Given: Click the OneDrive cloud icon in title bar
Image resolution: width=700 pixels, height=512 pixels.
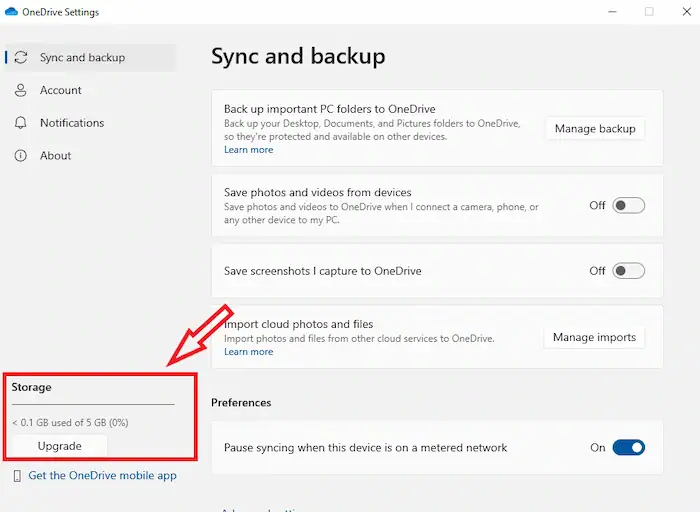Looking at the screenshot, I should pyautogui.click(x=10, y=12).
